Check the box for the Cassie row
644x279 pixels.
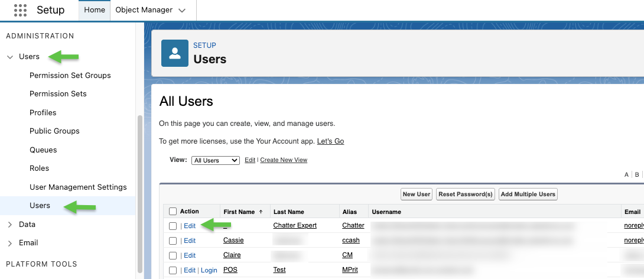click(x=173, y=241)
